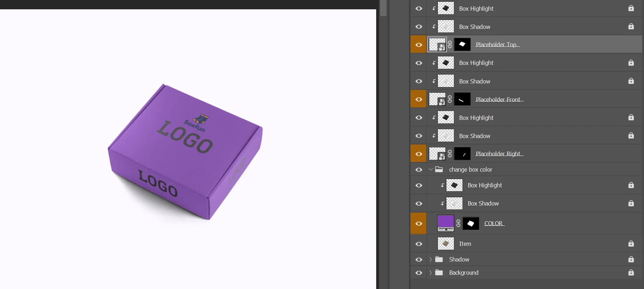Click the Background group's lock icon
Image resolution: width=644 pixels, height=289 pixels.
pyautogui.click(x=631, y=273)
